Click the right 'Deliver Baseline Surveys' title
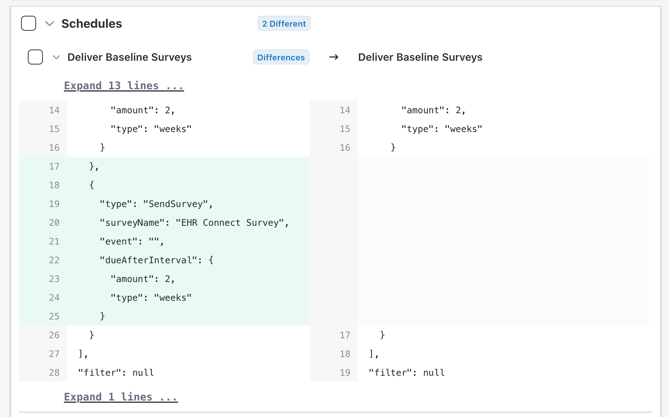Screen dimensions: 669x417 click(420, 57)
